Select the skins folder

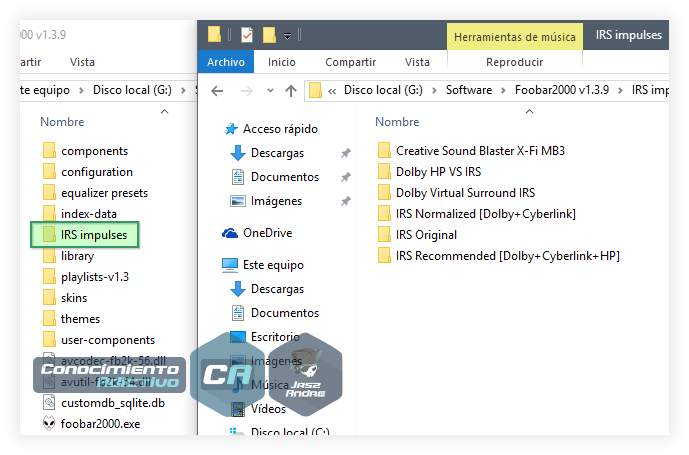(65, 298)
